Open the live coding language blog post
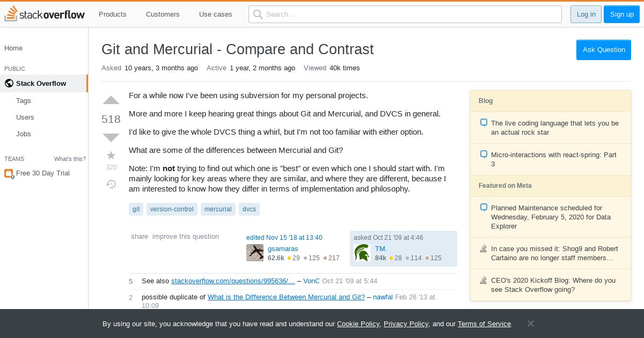 tap(555, 128)
